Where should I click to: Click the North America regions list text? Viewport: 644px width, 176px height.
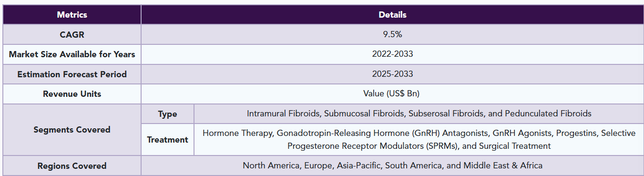(x=392, y=166)
